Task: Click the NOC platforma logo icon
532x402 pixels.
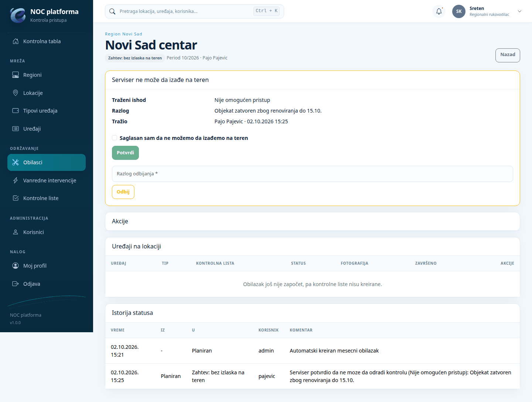Action: (x=18, y=15)
